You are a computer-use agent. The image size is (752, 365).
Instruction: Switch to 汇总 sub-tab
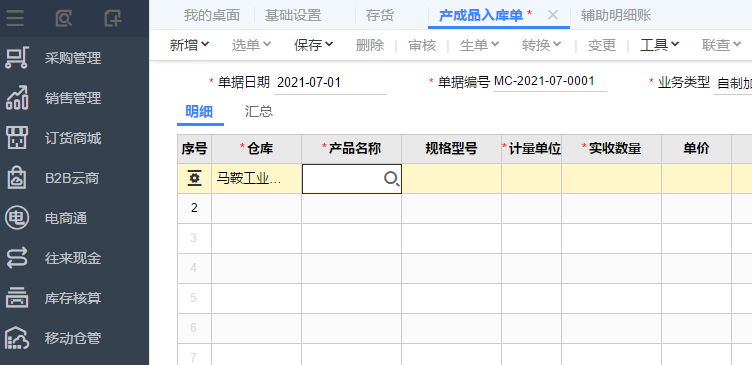pos(259,112)
